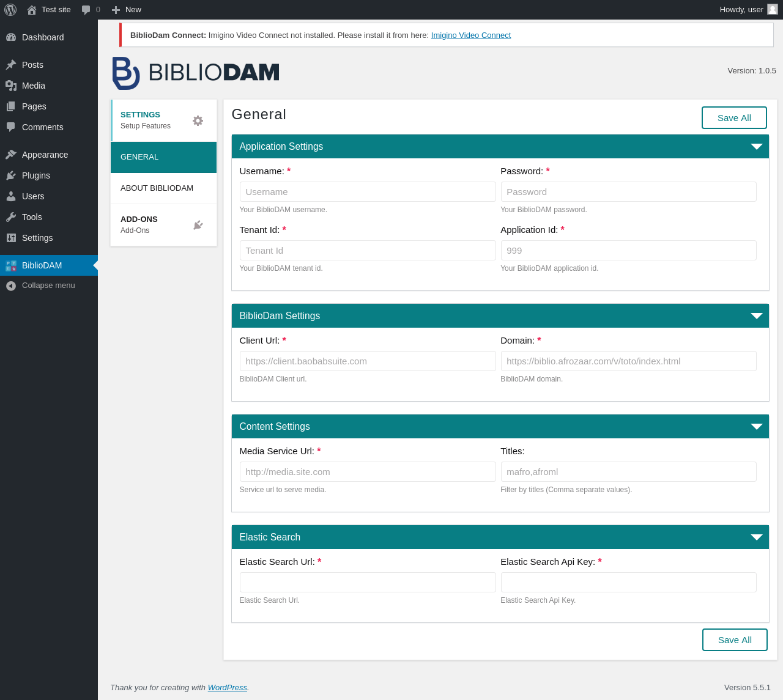Click the Version: 1.0.5 text
Image resolution: width=783 pixels, height=700 pixels.
click(752, 71)
